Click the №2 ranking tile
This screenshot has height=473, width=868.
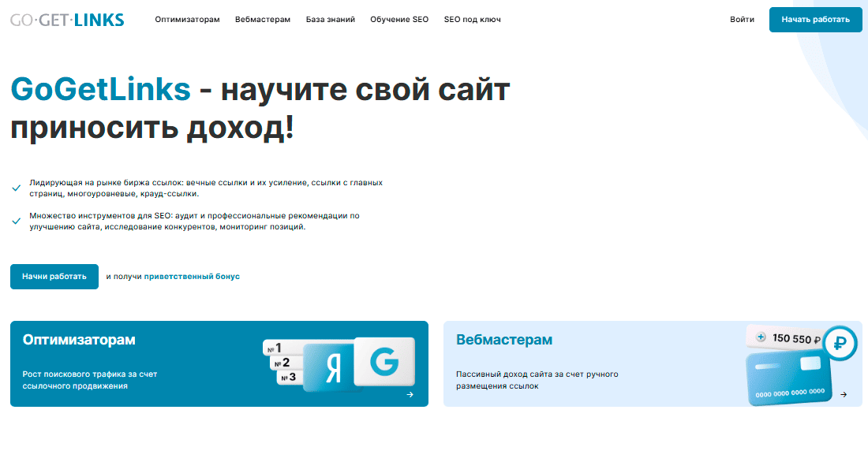pos(286,363)
